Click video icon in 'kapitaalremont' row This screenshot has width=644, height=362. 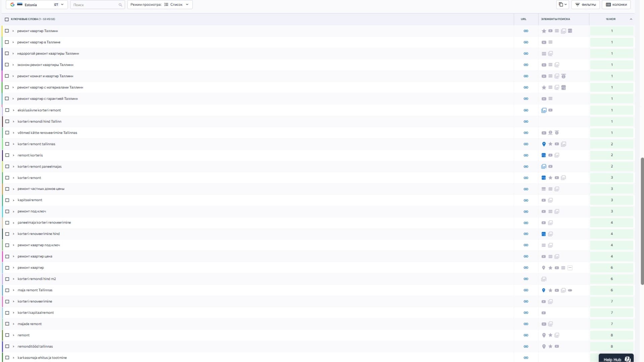544,200
